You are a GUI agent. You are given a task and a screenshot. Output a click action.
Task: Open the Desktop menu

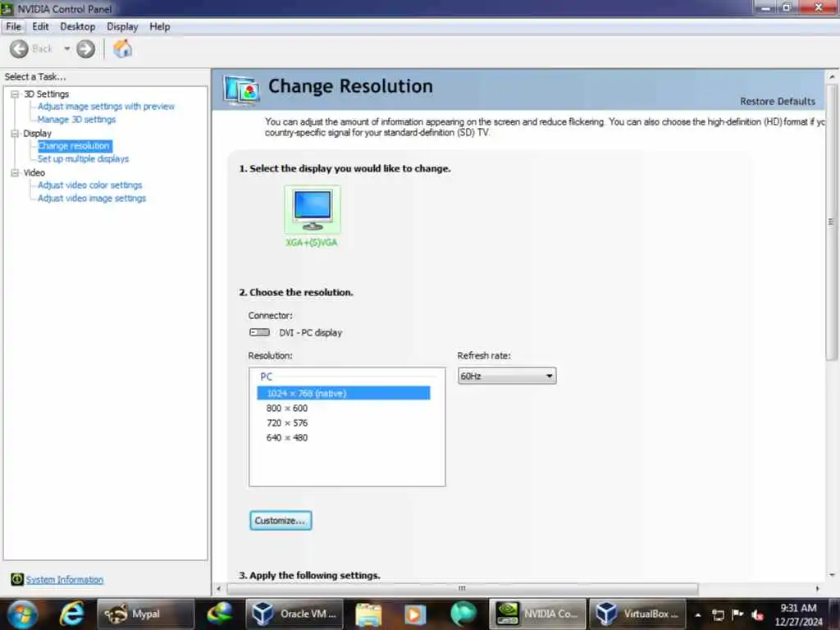click(x=78, y=27)
